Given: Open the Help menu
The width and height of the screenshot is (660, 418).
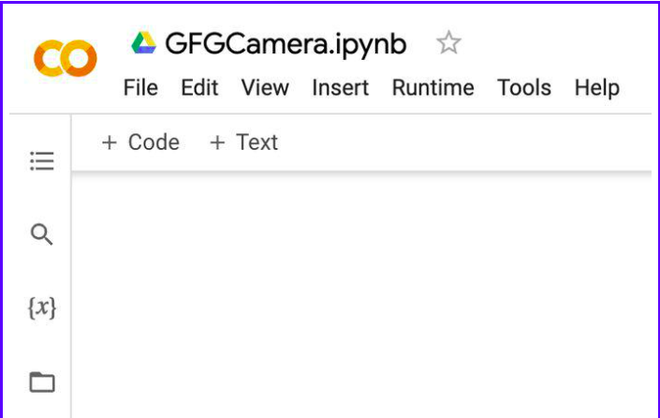Looking at the screenshot, I should pos(597,88).
